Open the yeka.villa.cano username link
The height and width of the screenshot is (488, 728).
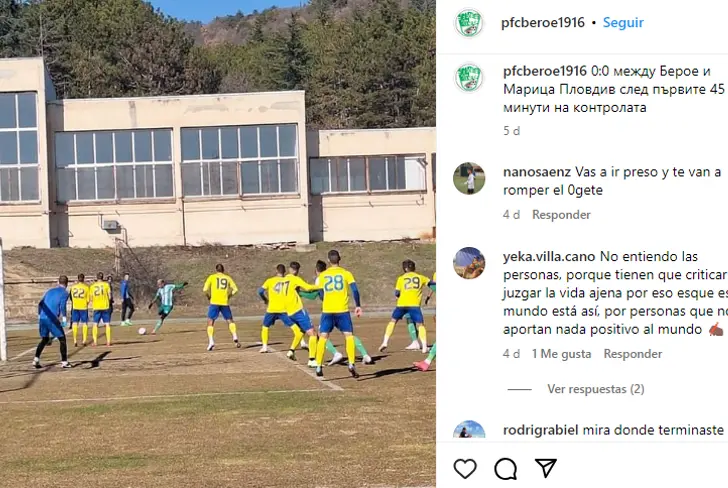549,256
